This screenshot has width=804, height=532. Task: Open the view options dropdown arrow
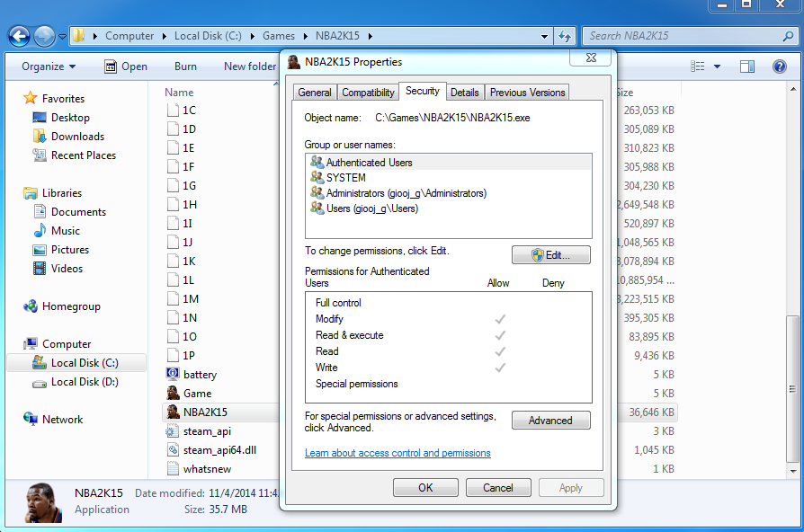717,66
